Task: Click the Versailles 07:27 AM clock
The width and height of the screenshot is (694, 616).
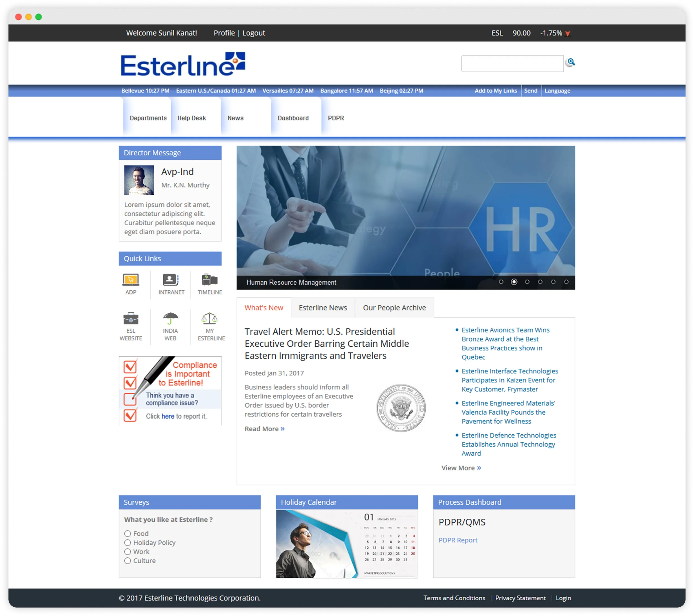Action: click(288, 91)
